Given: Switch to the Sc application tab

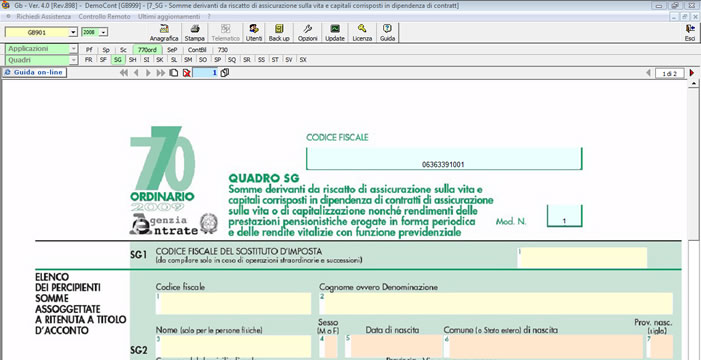Looking at the screenshot, I should [123, 50].
